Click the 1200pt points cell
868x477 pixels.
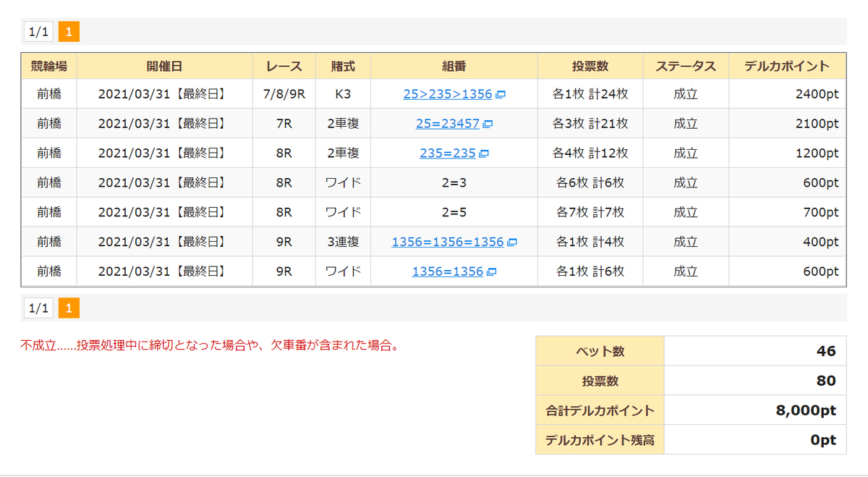tap(788, 153)
